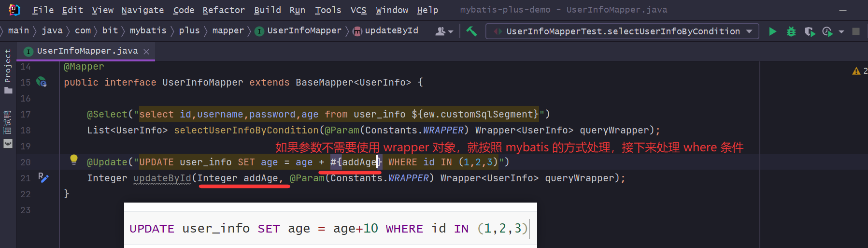Click 'UserInfoMapper' in the interface declaration

(x=203, y=82)
